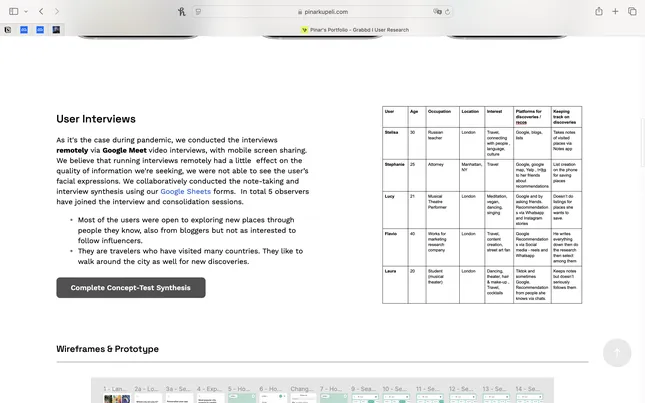Open a new tab with plus button
Screen dimensions: 645x403
615,11
